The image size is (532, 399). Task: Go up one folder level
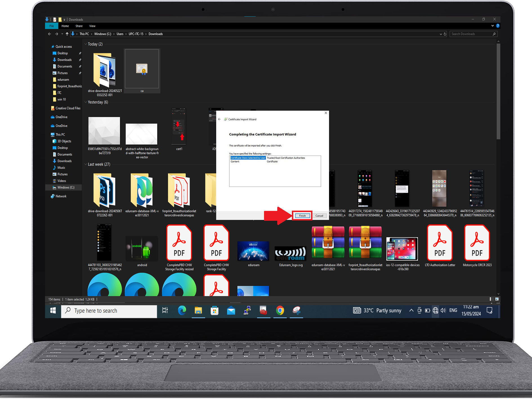pos(67,34)
